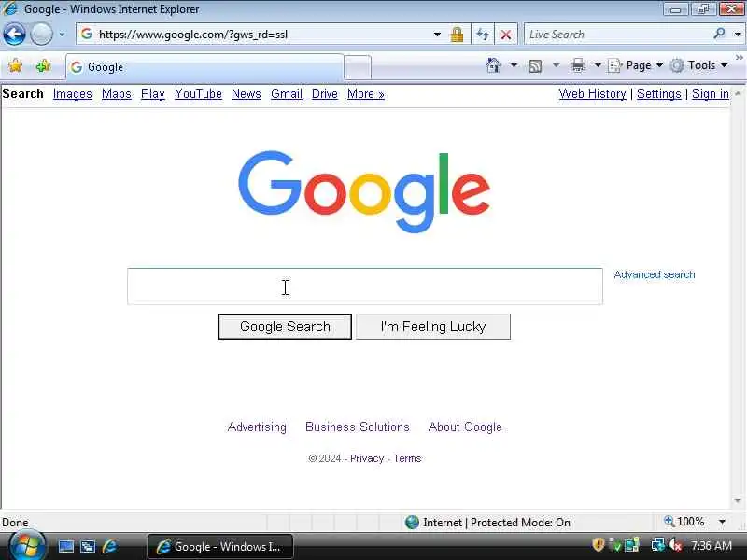Click the greyed Forward navigation button
This screenshot has height=560, width=747.
(41, 35)
